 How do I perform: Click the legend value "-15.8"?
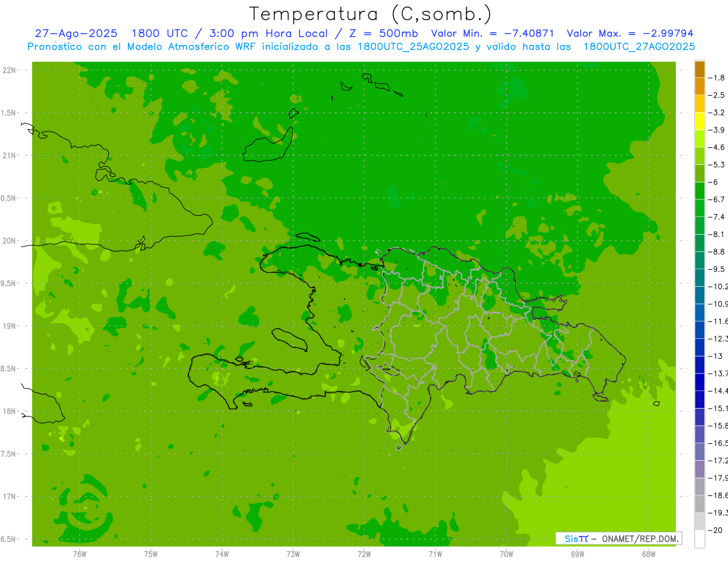click(x=718, y=426)
